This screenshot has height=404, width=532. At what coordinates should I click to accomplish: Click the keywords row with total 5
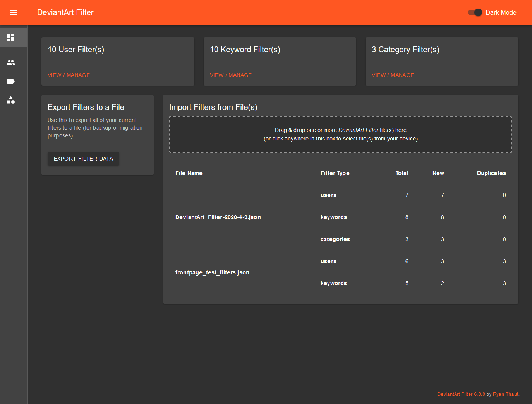pyautogui.click(x=413, y=283)
